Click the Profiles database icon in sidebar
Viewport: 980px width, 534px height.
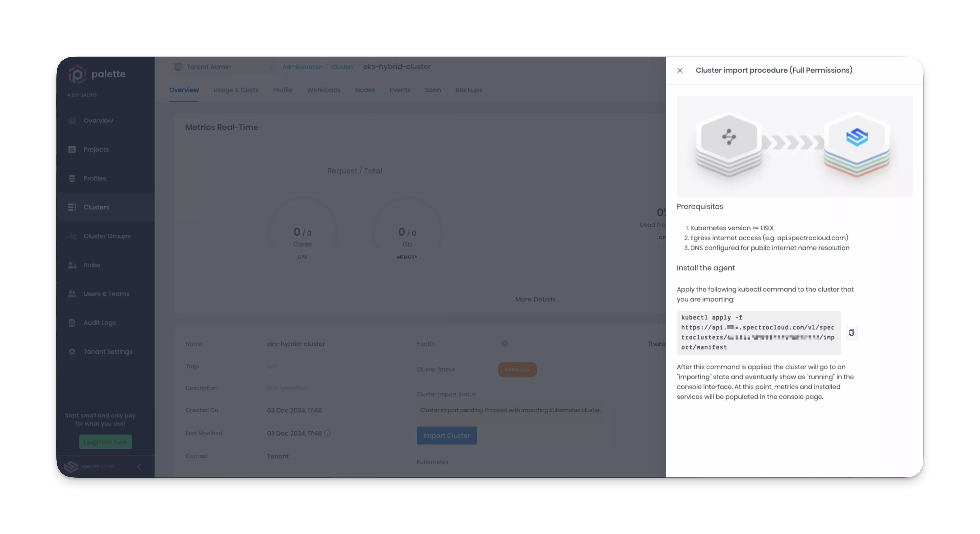click(x=72, y=178)
